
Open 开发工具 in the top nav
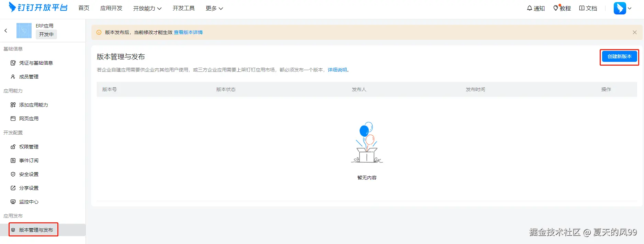click(x=184, y=8)
